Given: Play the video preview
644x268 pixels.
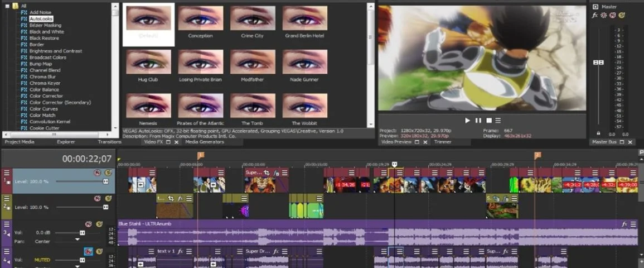Looking at the screenshot, I should pyautogui.click(x=467, y=121).
